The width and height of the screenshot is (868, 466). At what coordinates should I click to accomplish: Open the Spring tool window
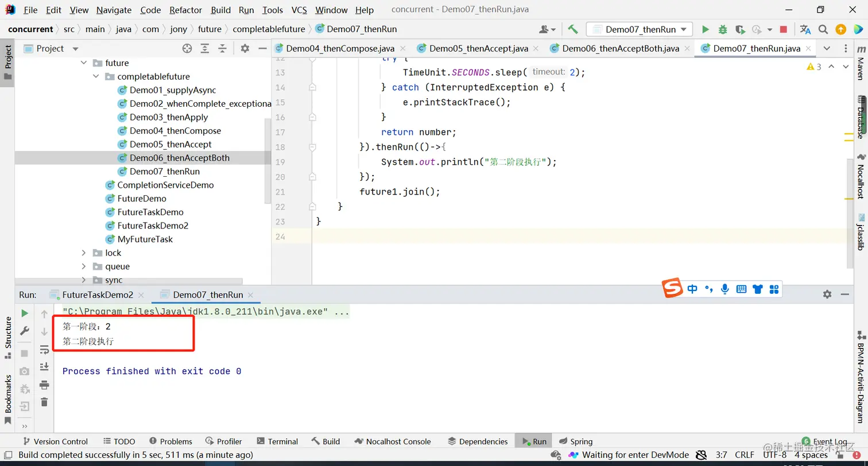tap(576, 441)
